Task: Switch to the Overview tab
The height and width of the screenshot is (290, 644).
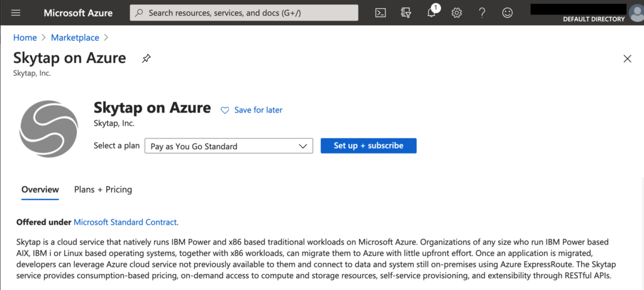Action: point(40,189)
